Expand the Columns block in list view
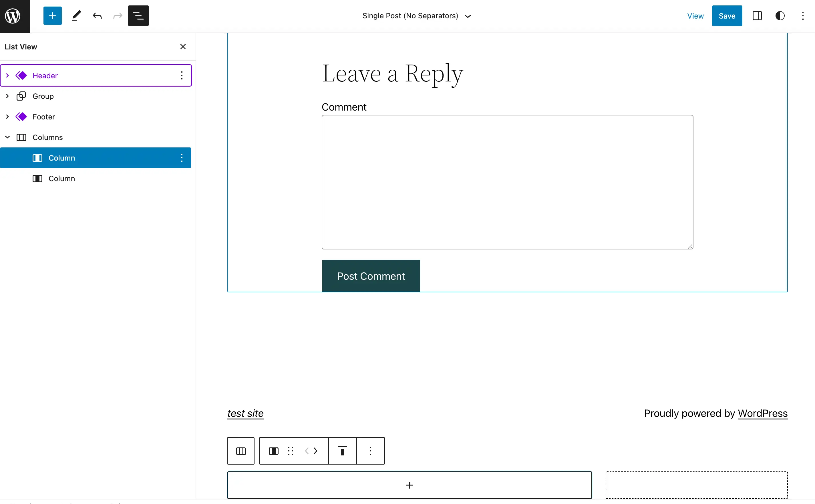815x504 pixels. (x=7, y=137)
